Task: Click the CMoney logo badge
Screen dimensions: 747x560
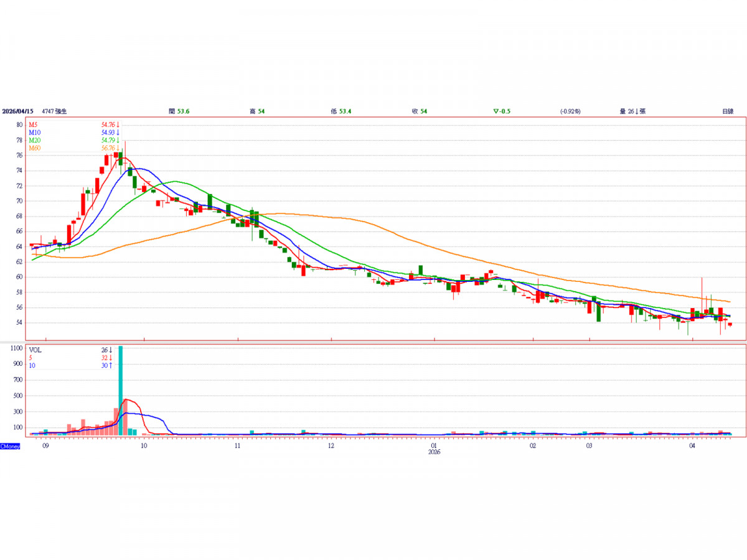Action: 10,446
